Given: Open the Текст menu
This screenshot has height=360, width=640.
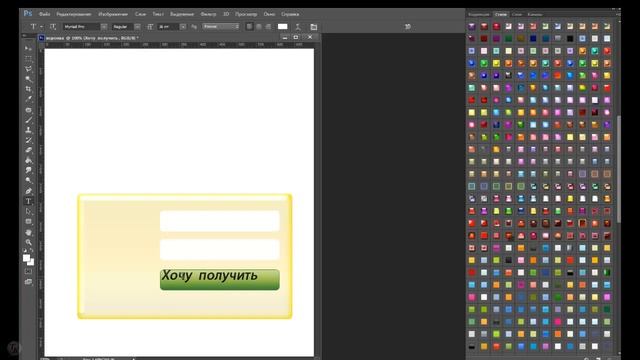Looking at the screenshot, I should (x=158, y=14).
